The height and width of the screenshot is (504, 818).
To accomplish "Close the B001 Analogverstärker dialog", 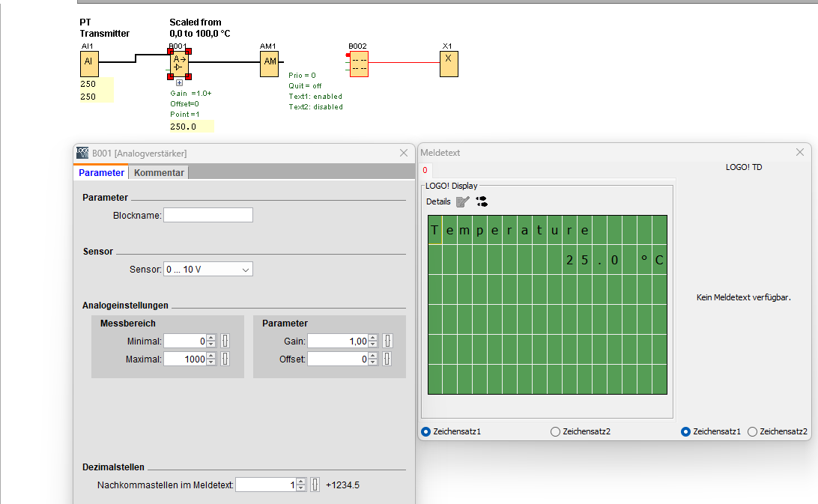I will (404, 153).
